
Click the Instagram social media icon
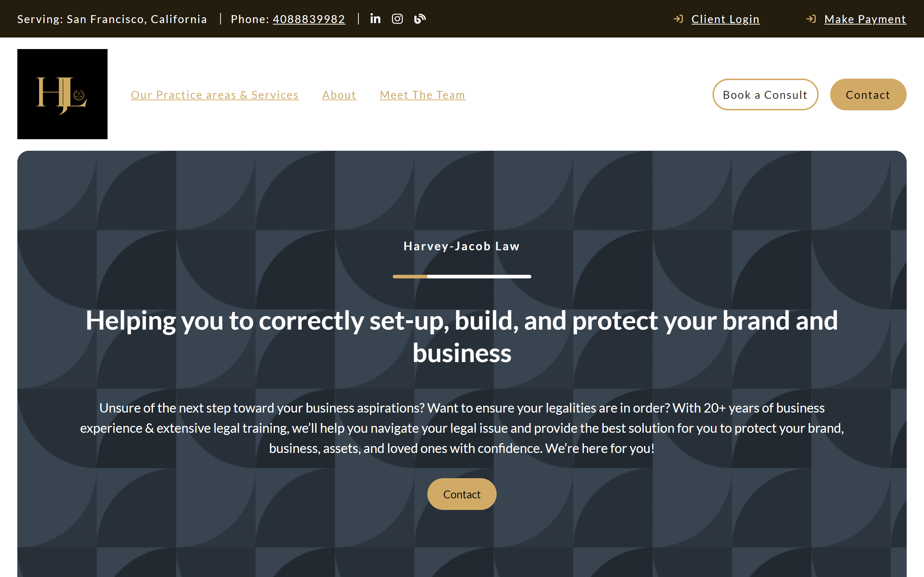coord(397,19)
